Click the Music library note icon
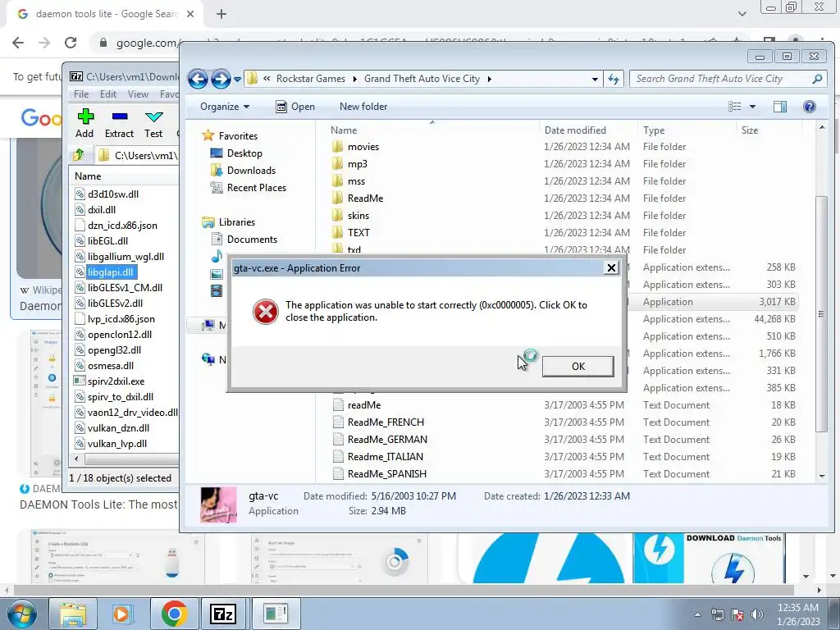This screenshot has height=630, width=840. 217,257
